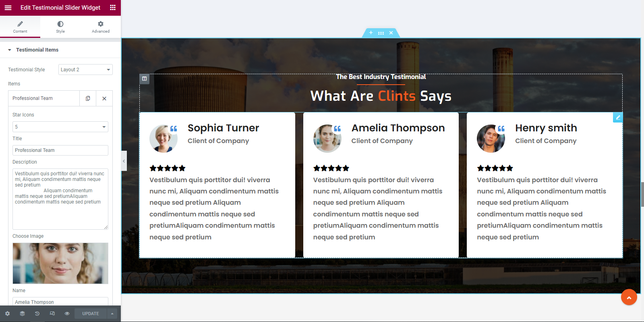Click the Henry smith name text

tap(546, 128)
